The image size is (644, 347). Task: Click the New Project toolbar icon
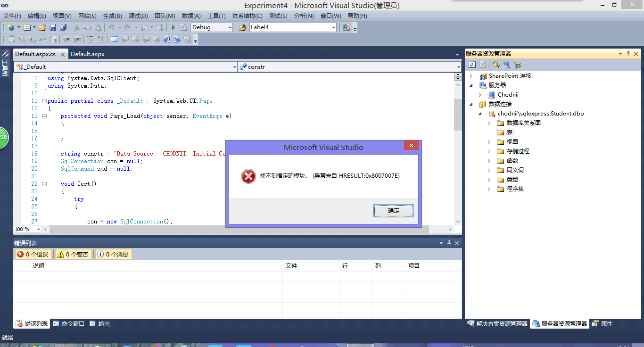click(11, 27)
